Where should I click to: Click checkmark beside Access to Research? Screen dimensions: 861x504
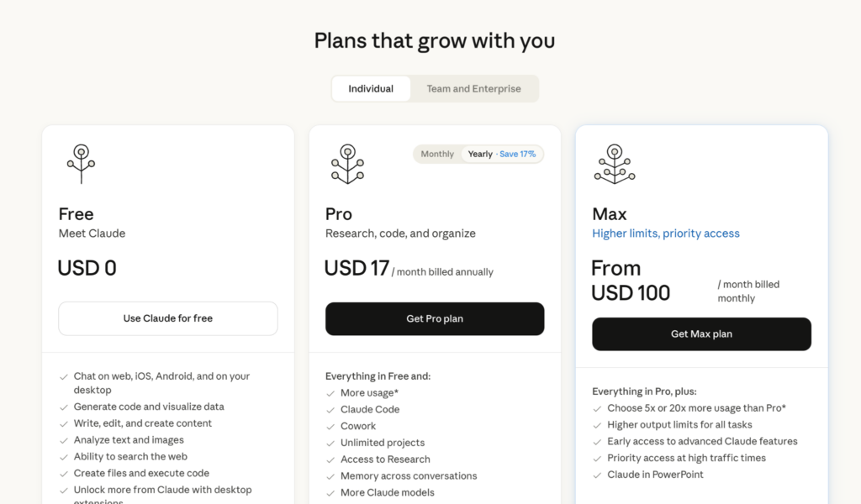click(330, 459)
